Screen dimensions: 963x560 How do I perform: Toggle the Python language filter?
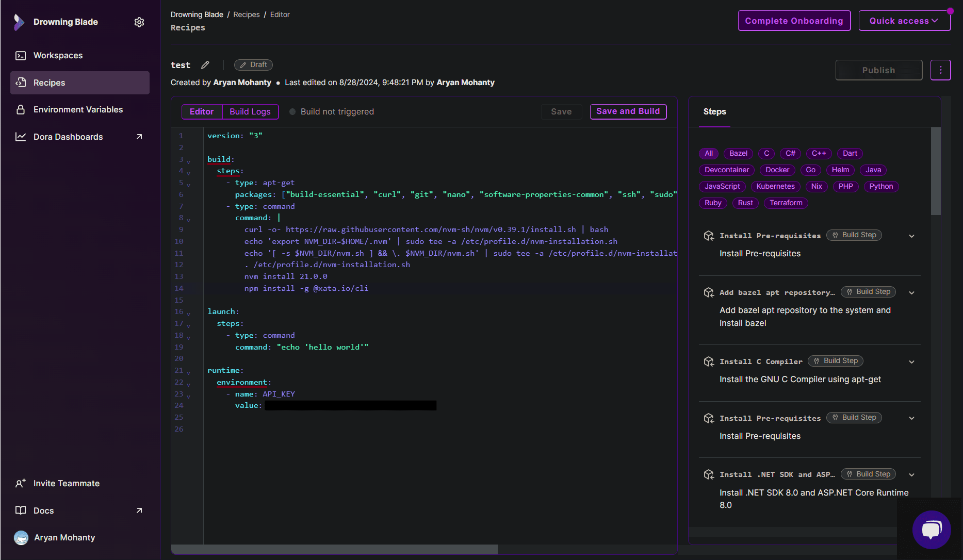pyautogui.click(x=881, y=186)
